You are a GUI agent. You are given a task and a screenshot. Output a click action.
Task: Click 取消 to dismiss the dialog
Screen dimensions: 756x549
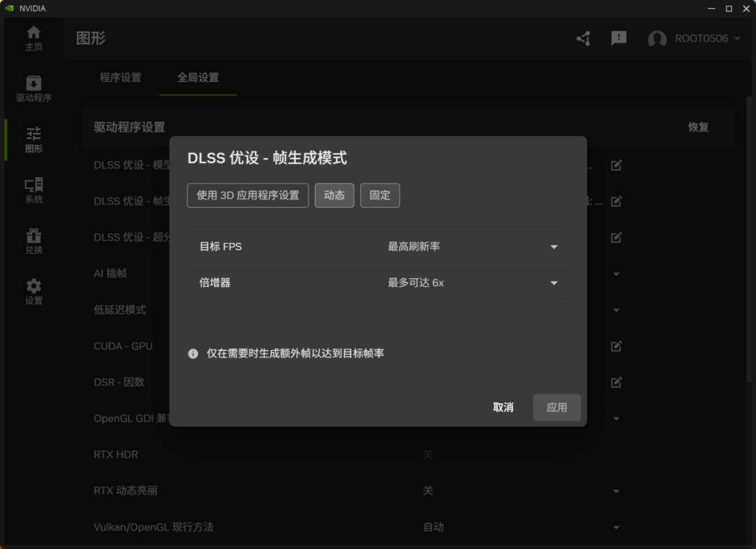coord(503,407)
